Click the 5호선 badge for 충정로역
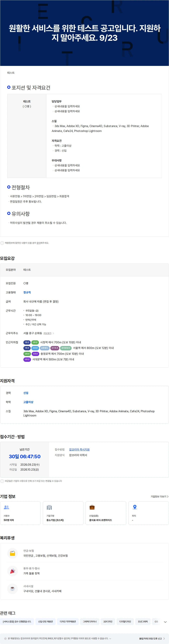The height and width of the screenshot is (644, 169). pyautogui.click(x=35, y=354)
